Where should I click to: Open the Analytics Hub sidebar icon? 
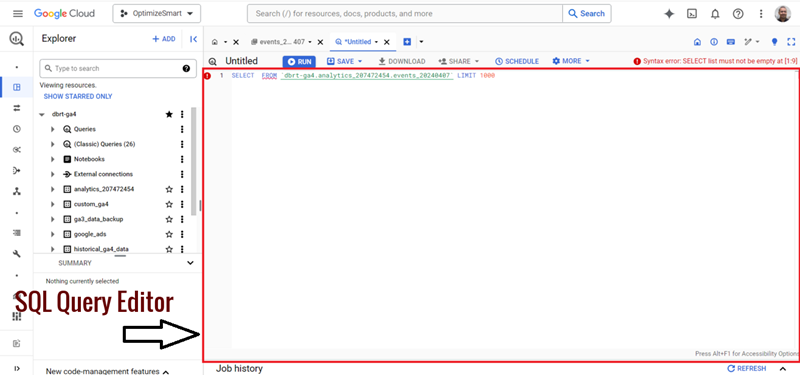pos(17,149)
